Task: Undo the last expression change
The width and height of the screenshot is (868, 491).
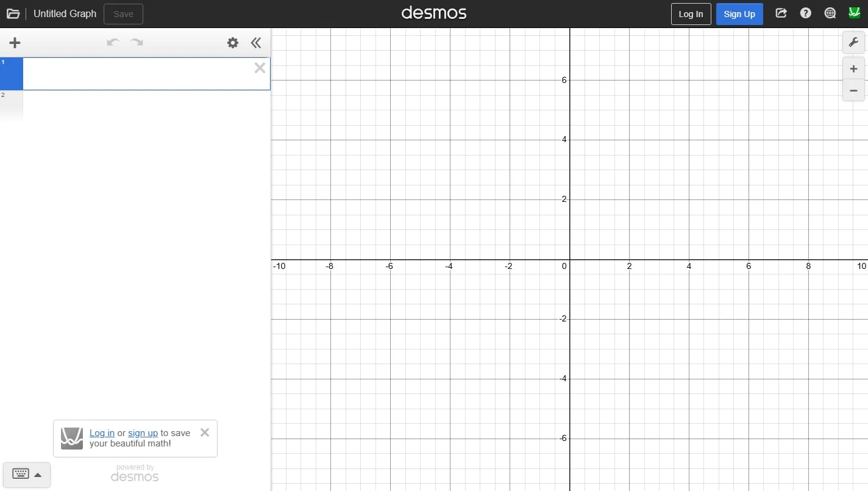Action: [x=113, y=42]
